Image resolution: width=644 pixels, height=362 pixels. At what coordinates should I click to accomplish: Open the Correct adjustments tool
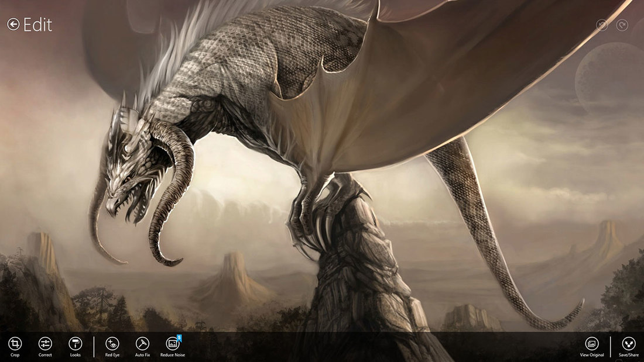pyautogui.click(x=45, y=347)
